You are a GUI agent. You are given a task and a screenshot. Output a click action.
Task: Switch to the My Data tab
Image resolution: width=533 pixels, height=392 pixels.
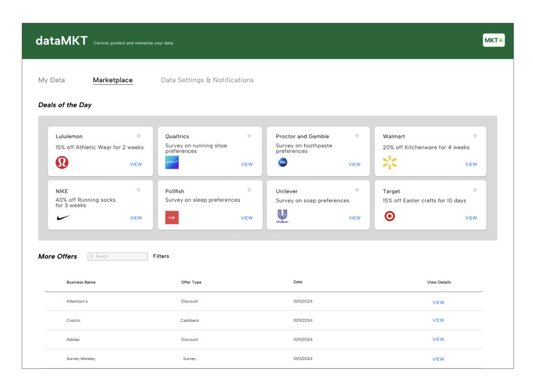click(51, 80)
